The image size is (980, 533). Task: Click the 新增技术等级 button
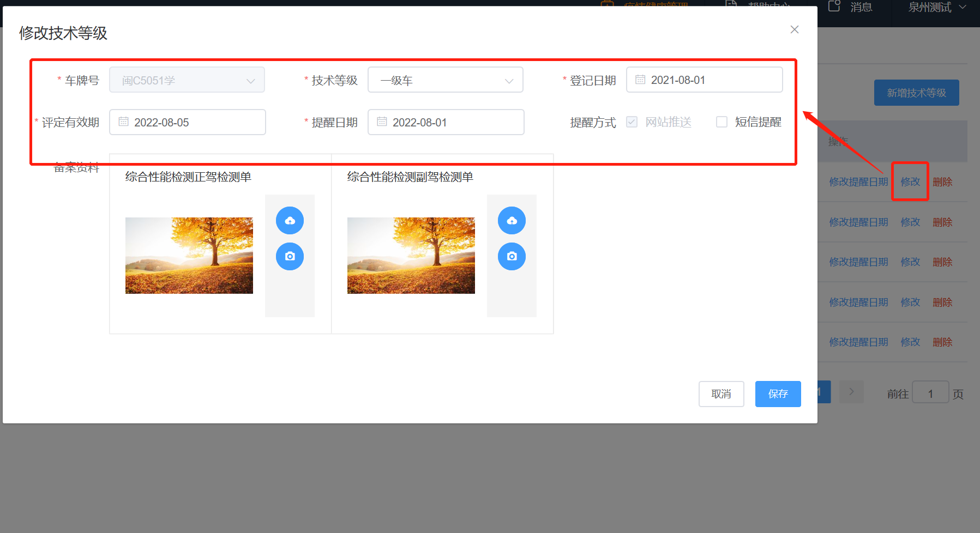click(x=916, y=93)
